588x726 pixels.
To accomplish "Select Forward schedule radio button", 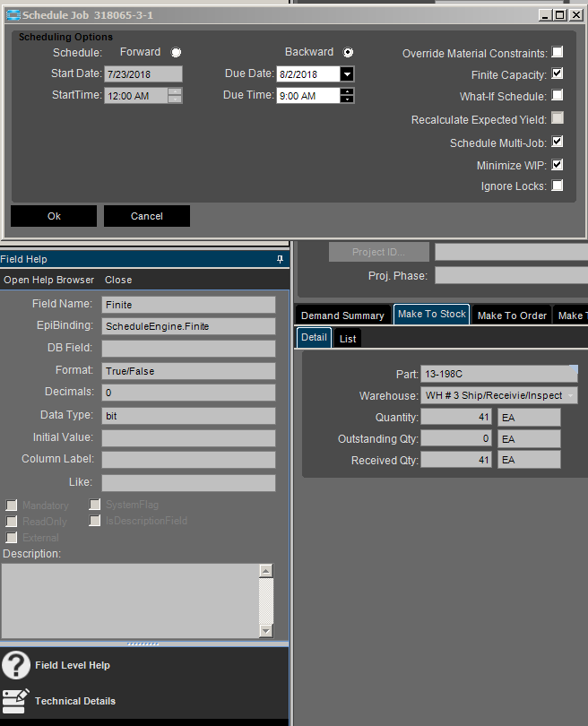I will point(176,52).
